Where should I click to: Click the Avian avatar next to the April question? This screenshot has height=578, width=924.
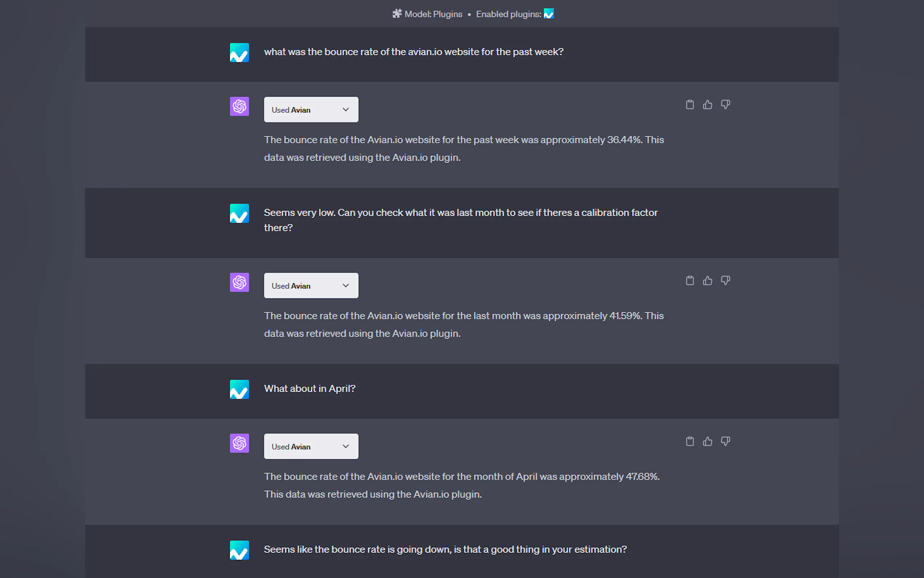coord(239,389)
